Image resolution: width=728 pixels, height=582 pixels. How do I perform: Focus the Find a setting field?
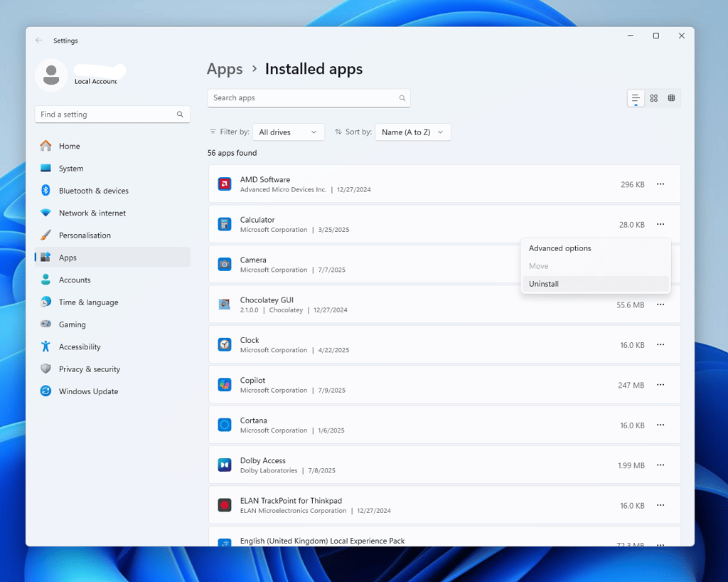112,115
